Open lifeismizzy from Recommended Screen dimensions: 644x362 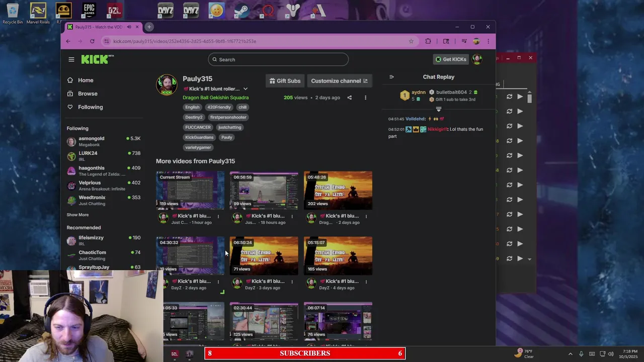[104, 240]
